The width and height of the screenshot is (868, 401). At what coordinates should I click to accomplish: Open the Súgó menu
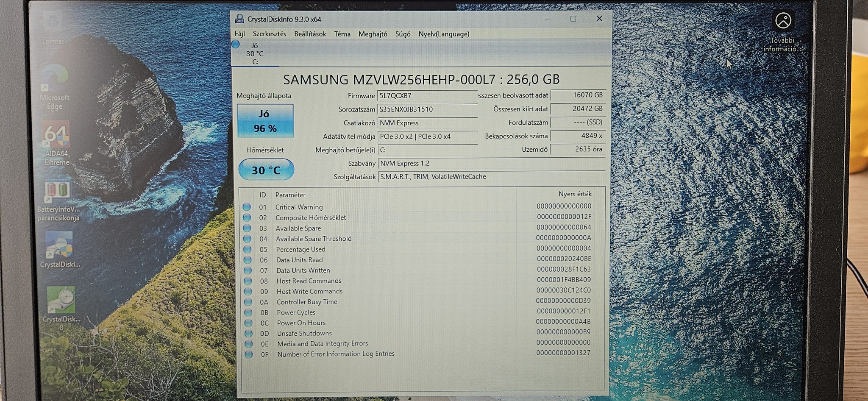pyautogui.click(x=403, y=34)
